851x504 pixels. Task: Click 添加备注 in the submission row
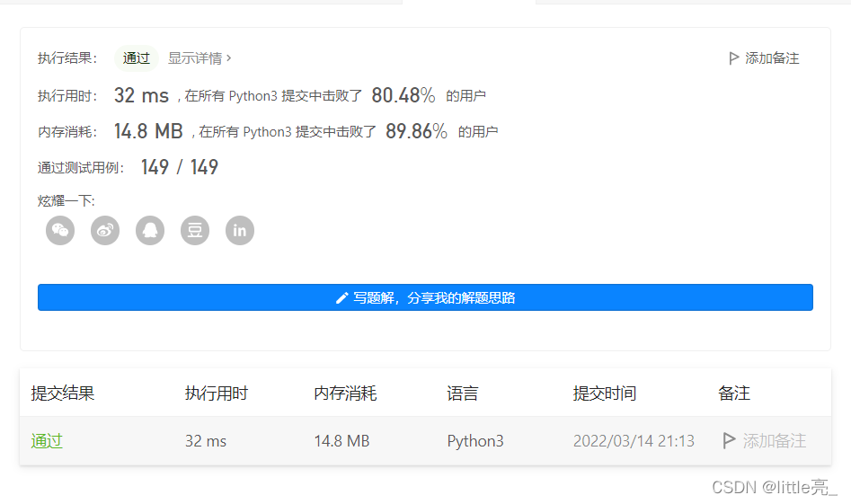click(x=774, y=440)
